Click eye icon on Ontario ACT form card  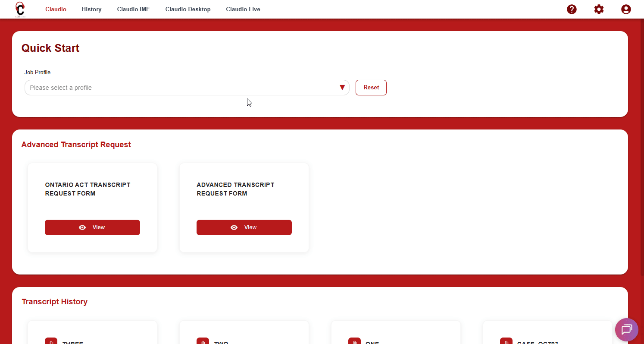pyautogui.click(x=82, y=227)
